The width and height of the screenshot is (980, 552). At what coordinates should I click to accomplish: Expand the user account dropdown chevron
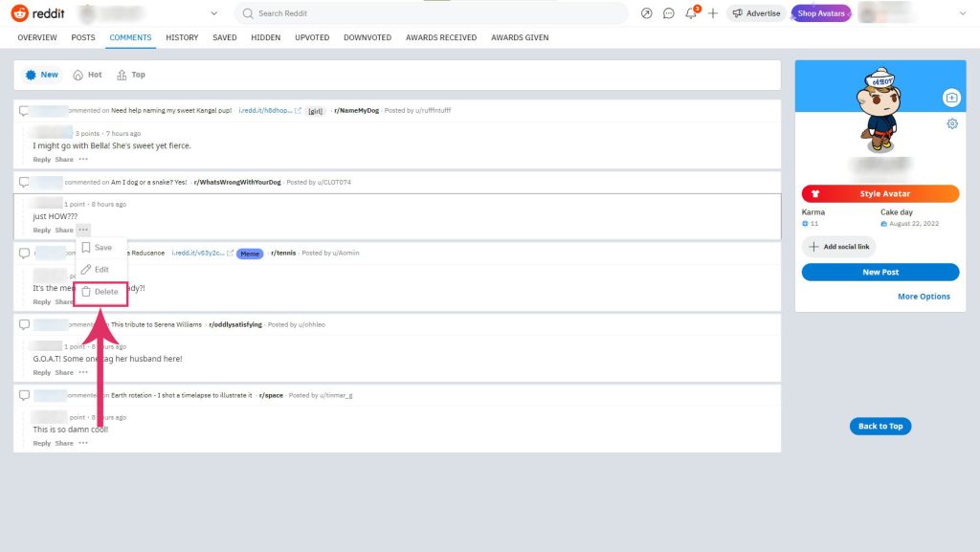pyautogui.click(x=963, y=13)
